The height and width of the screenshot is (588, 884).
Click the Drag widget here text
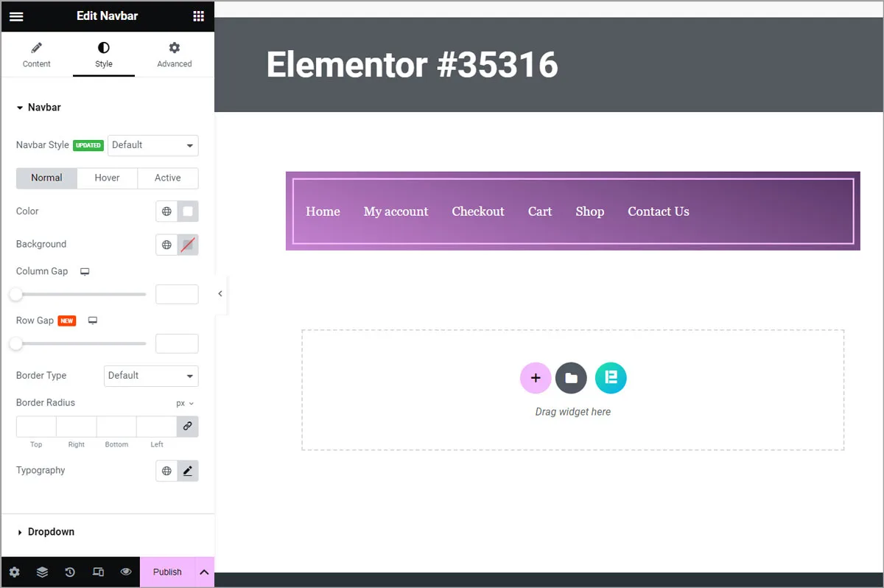pos(573,412)
